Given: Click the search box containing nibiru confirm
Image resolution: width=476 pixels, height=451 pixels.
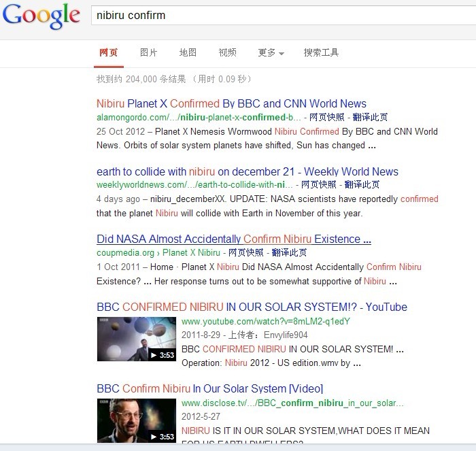Looking at the screenshot, I should click(x=284, y=15).
